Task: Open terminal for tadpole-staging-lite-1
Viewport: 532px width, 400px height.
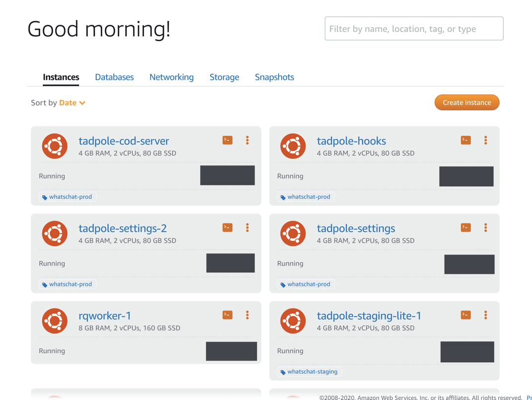Action: click(x=465, y=315)
